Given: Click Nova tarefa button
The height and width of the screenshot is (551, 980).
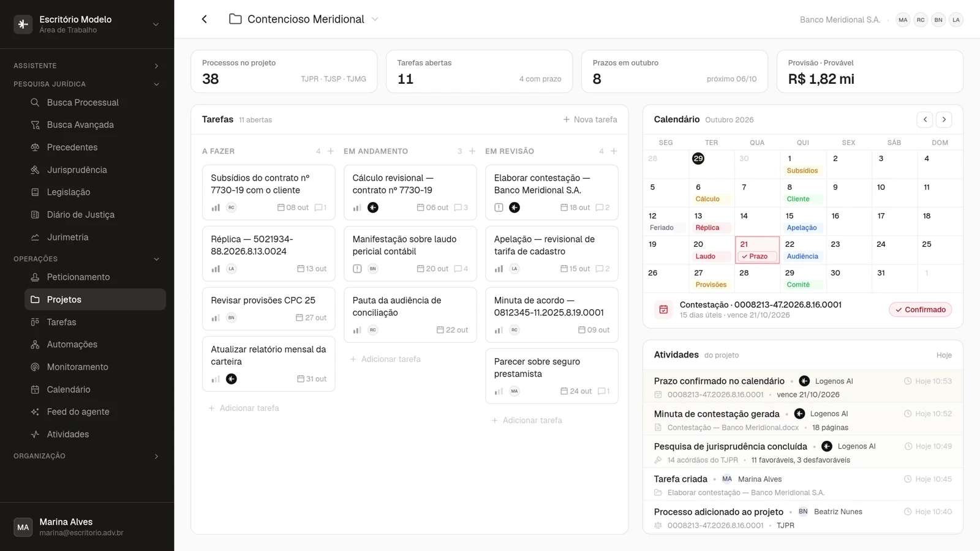Looking at the screenshot, I should click(590, 119).
